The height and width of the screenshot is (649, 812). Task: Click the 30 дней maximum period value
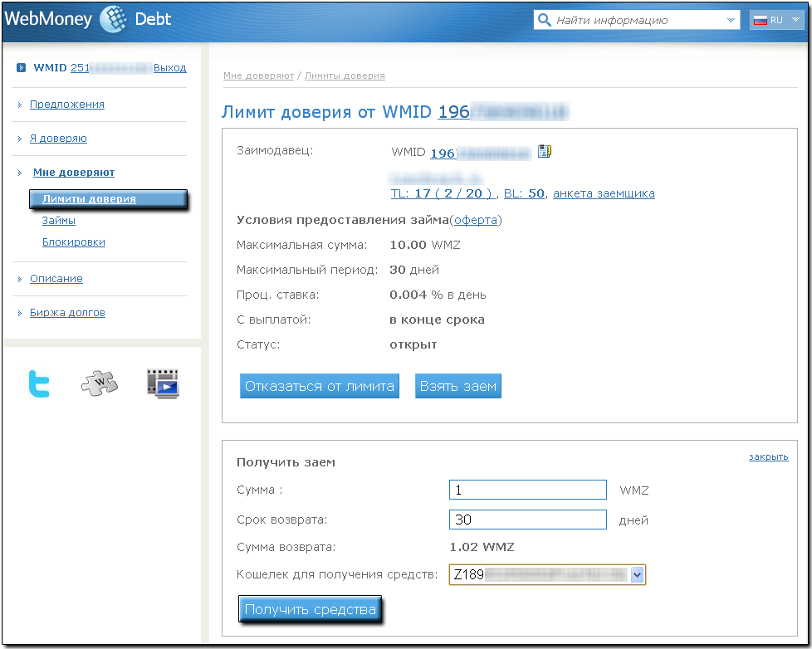click(414, 270)
